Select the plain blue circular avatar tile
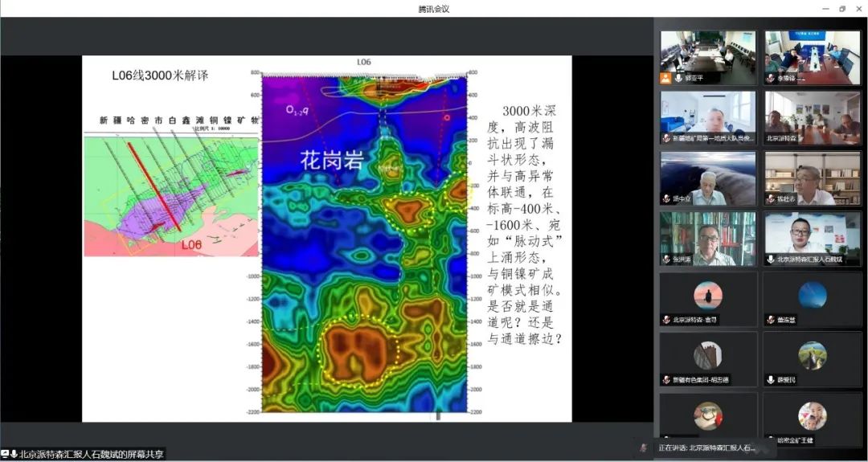868x462 pixels. tap(812, 296)
